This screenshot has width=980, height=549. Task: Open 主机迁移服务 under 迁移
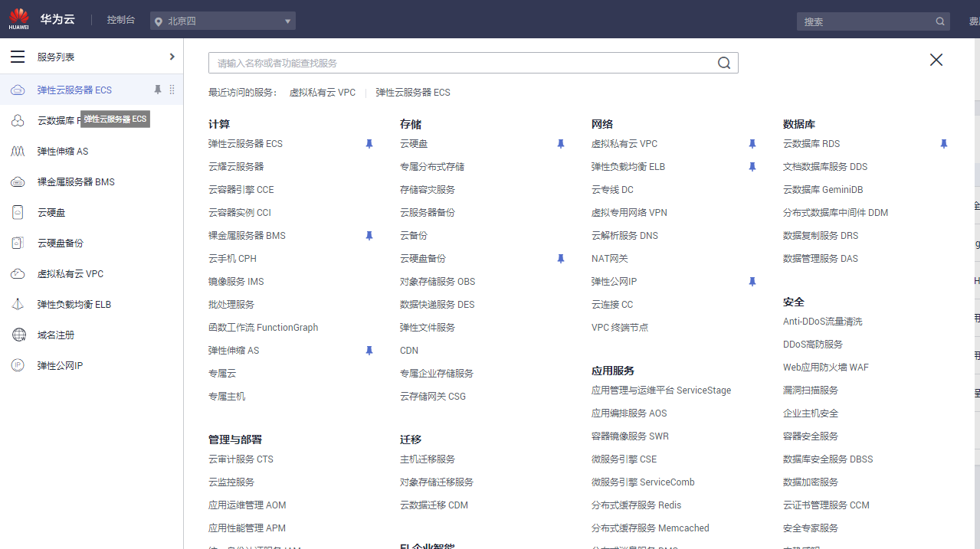pyautogui.click(x=428, y=459)
